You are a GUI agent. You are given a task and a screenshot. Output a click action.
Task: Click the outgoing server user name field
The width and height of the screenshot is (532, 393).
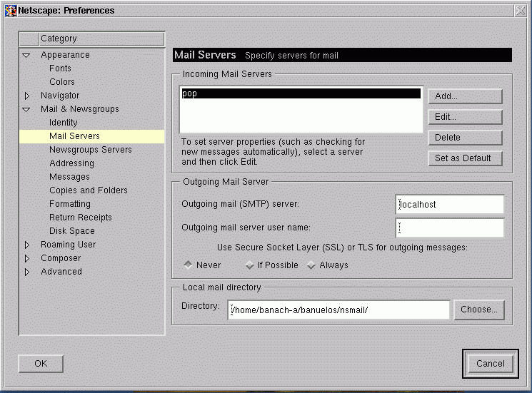pyautogui.click(x=450, y=228)
